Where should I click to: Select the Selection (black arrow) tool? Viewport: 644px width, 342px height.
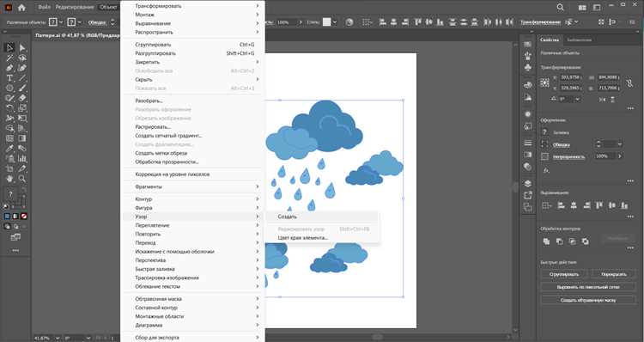click(x=9, y=47)
